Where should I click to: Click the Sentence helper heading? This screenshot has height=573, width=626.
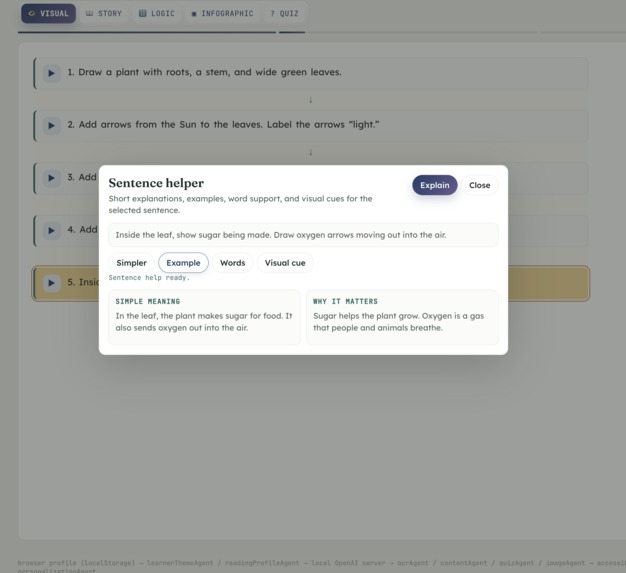[x=156, y=183]
